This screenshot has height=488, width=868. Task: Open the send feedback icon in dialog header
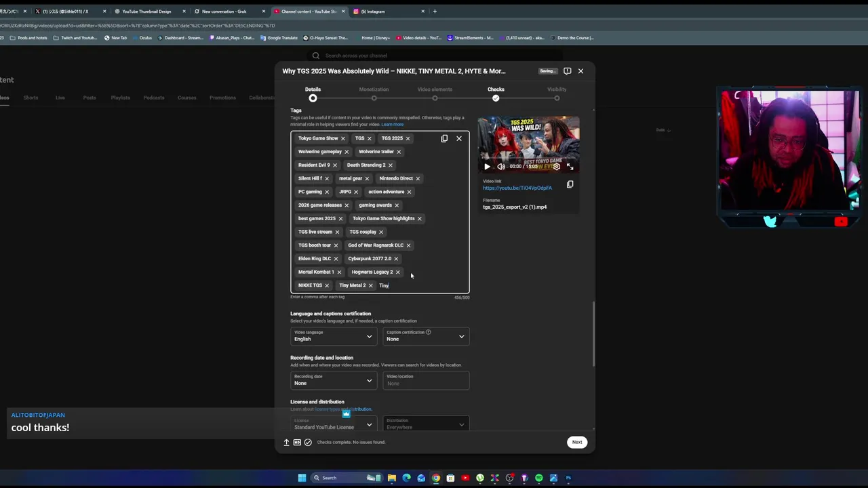pos(568,70)
